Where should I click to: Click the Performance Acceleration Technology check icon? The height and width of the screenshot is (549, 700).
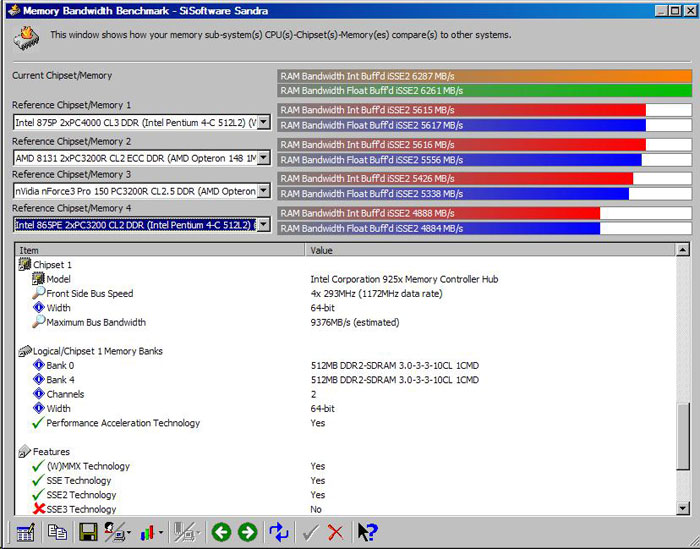pyautogui.click(x=38, y=423)
